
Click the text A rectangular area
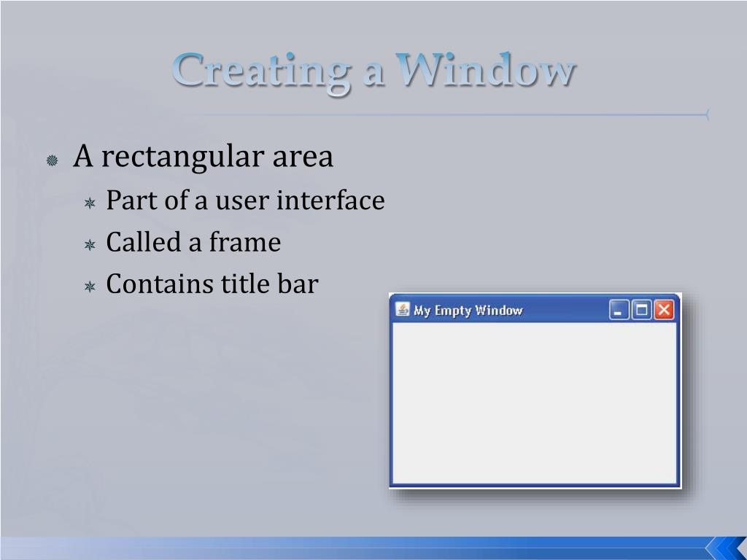pos(203,157)
